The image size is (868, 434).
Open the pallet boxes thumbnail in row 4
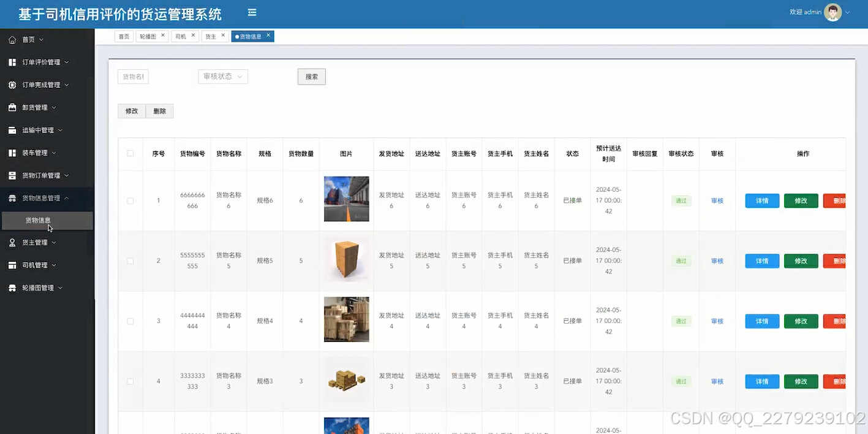346,379
